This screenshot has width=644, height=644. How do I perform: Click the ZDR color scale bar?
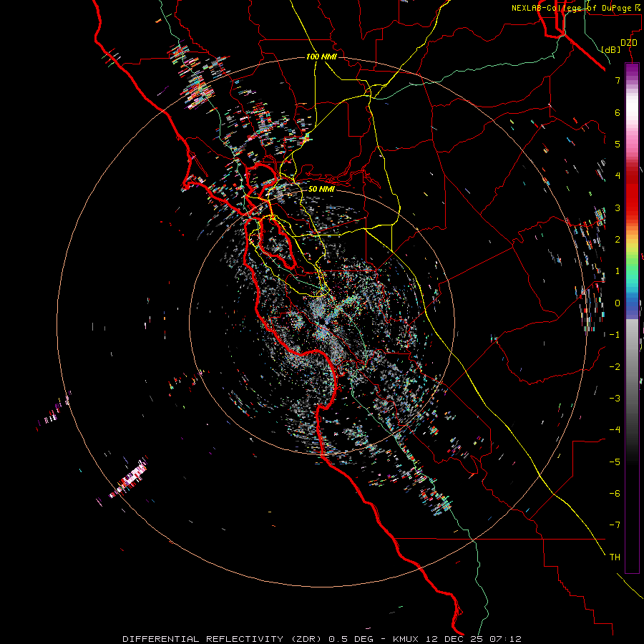click(632, 318)
